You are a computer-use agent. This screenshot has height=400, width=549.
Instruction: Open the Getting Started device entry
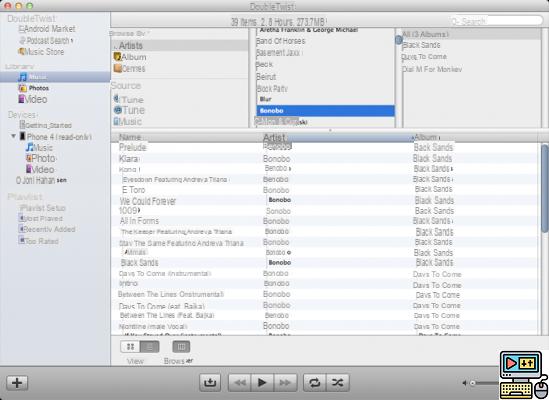coord(46,125)
